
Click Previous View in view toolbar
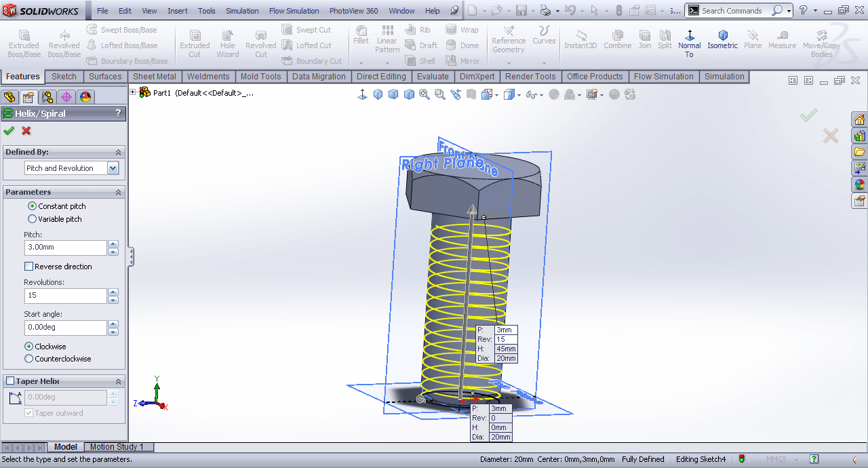tap(456, 94)
